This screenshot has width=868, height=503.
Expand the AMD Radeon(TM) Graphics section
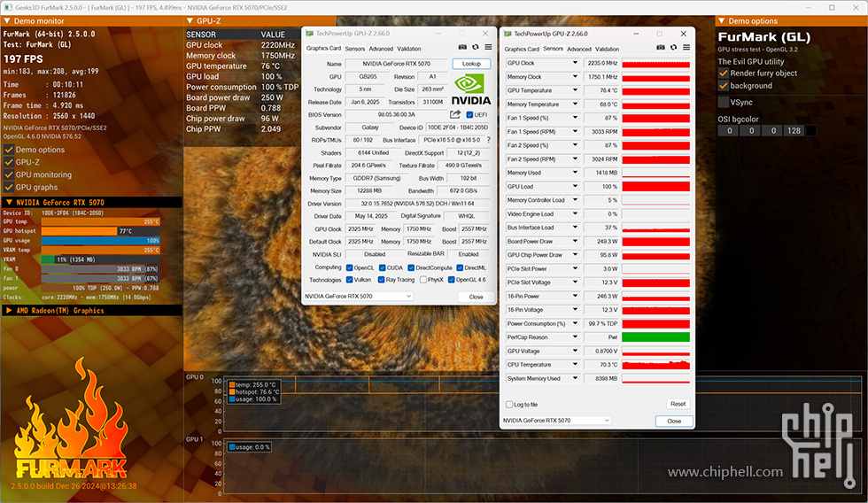pyautogui.click(x=92, y=311)
